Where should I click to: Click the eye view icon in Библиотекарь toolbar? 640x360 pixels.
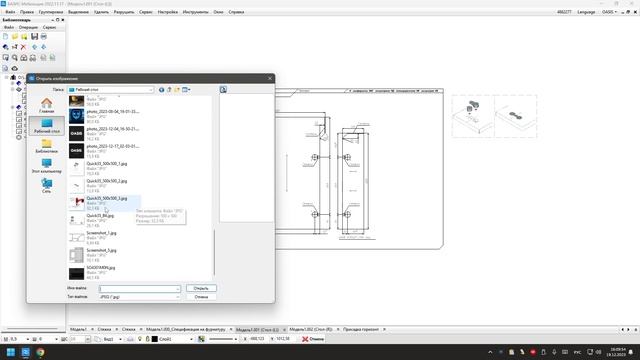pyautogui.click(x=15, y=68)
